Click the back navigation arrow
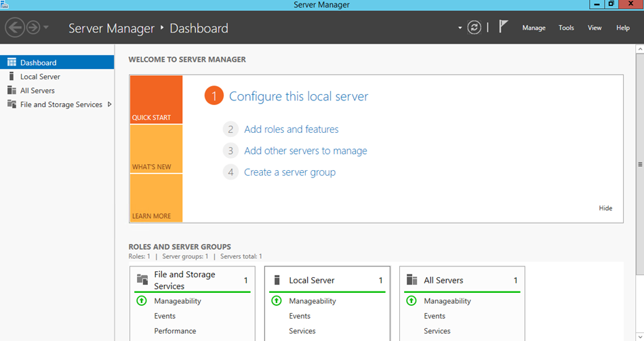 (15, 28)
